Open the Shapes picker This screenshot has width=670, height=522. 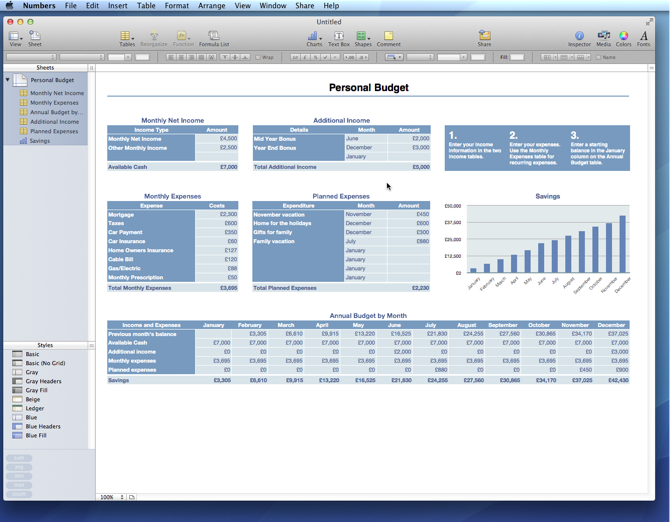(x=363, y=38)
